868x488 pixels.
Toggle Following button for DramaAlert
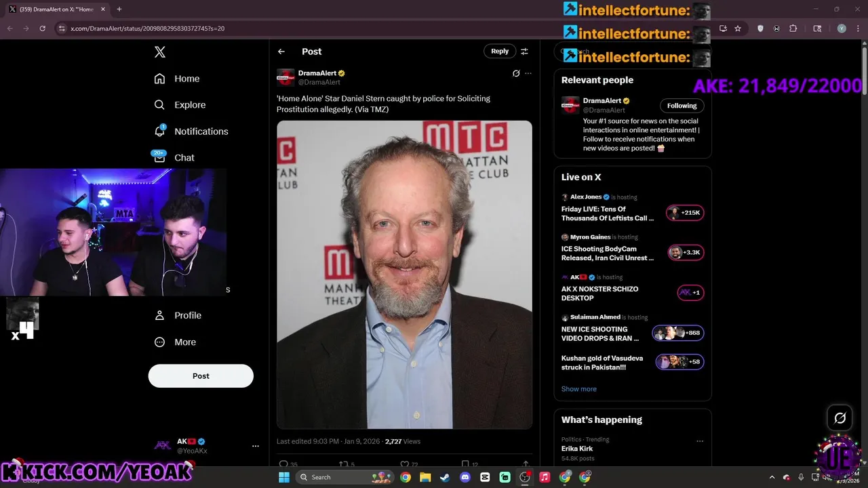pyautogui.click(x=682, y=106)
